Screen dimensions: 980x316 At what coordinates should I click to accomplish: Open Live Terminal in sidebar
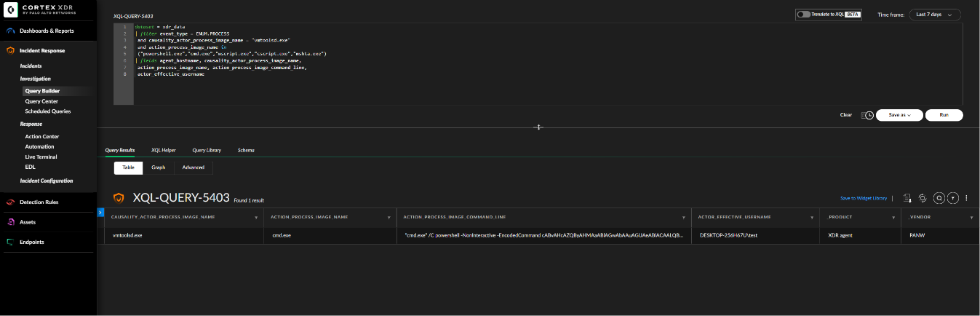click(x=41, y=157)
